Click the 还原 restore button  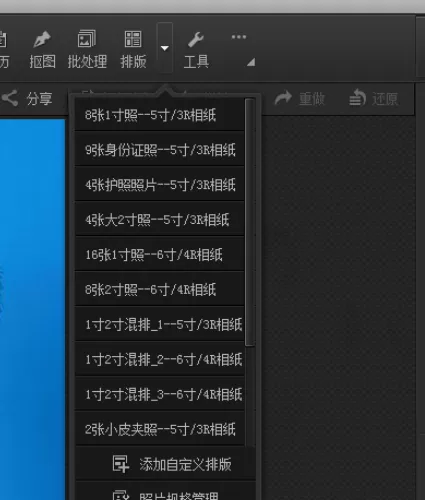[x=374, y=99]
